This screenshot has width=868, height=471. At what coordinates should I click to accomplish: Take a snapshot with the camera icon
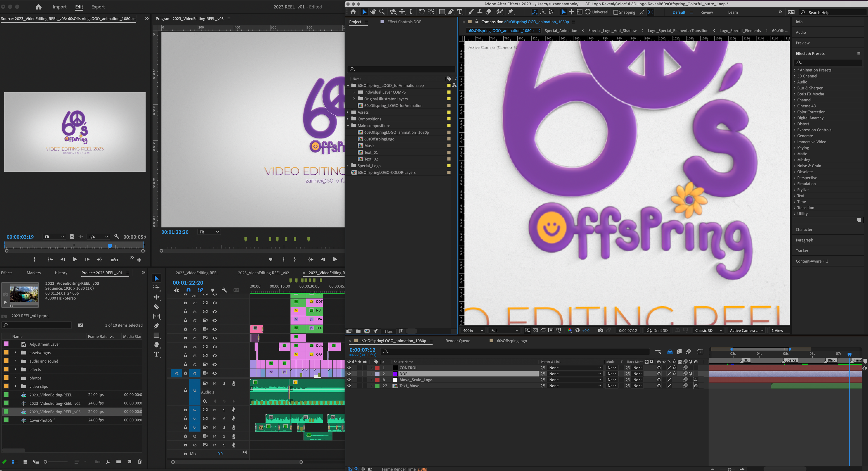pos(600,331)
